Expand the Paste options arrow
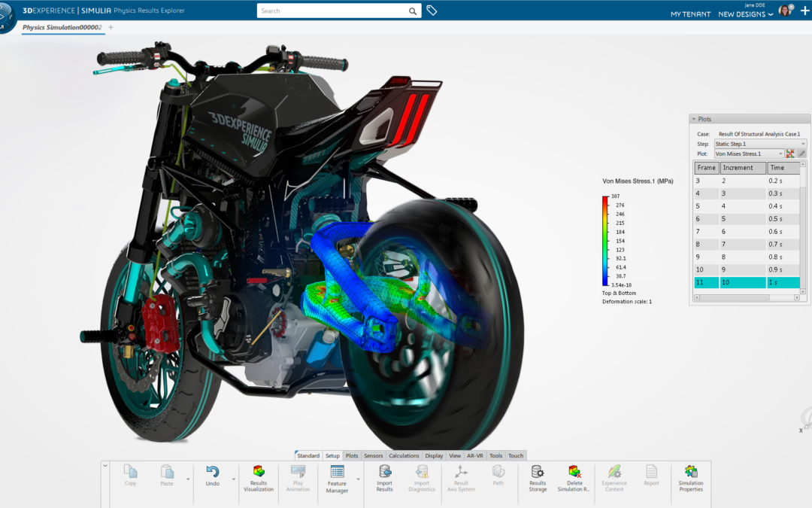Screen dimensions: 812x508 point(188,479)
